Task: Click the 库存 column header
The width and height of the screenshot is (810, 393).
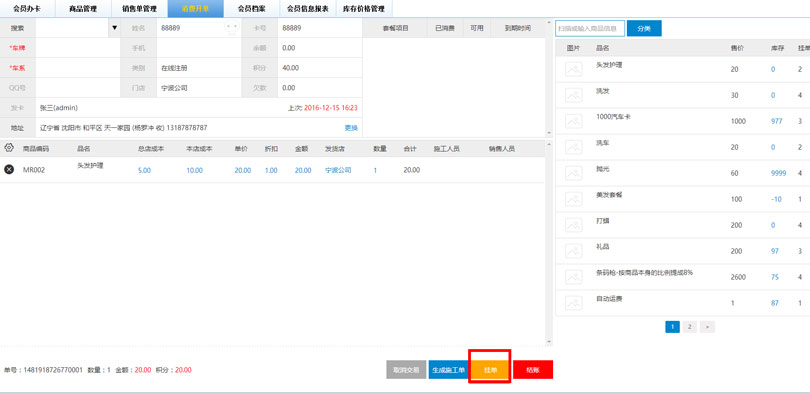Action: (777, 48)
